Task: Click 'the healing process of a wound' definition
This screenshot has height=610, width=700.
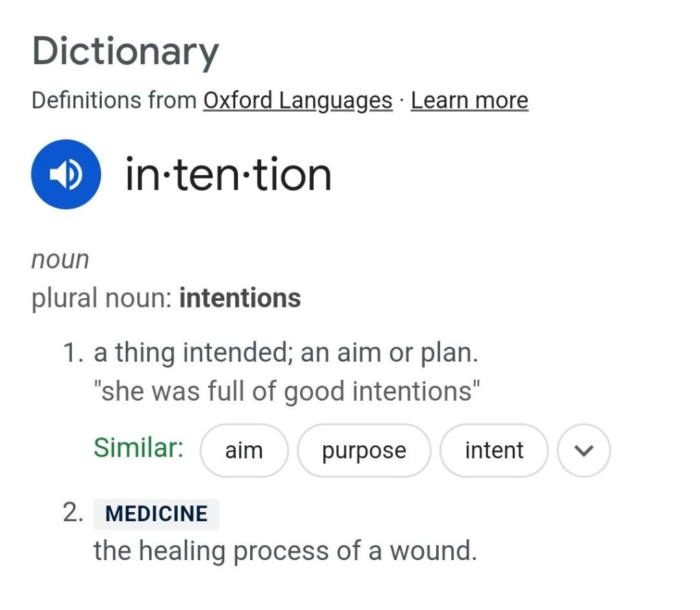Action: click(x=284, y=551)
